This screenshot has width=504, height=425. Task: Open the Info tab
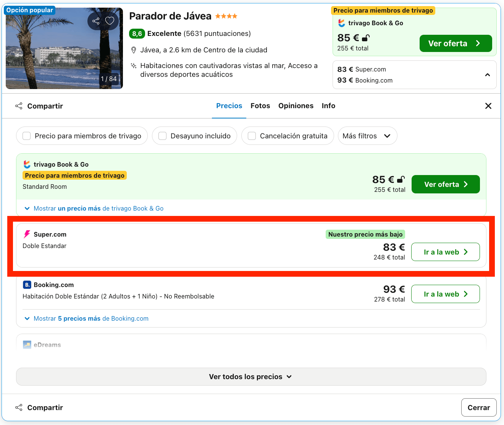tap(328, 106)
